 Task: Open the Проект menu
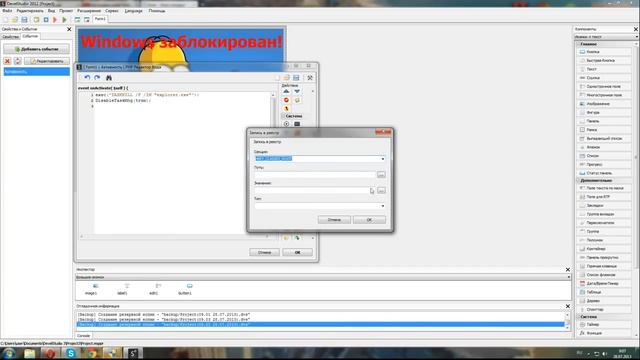[x=66, y=11]
